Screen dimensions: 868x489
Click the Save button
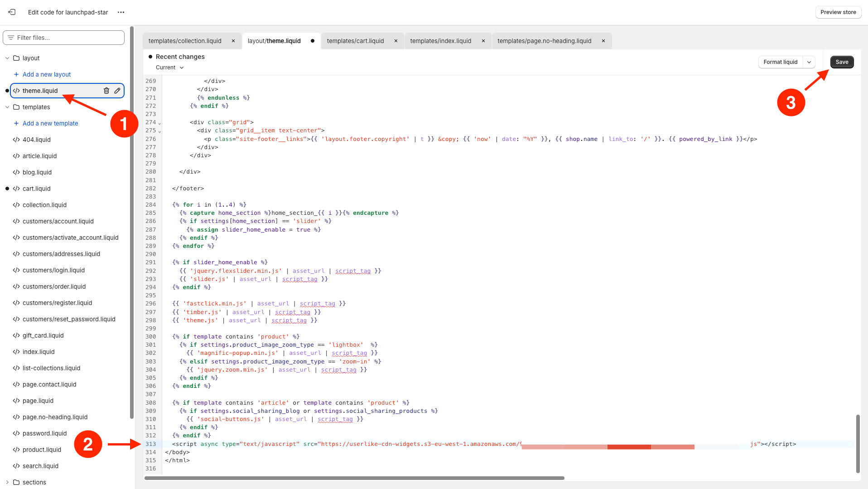tap(842, 62)
